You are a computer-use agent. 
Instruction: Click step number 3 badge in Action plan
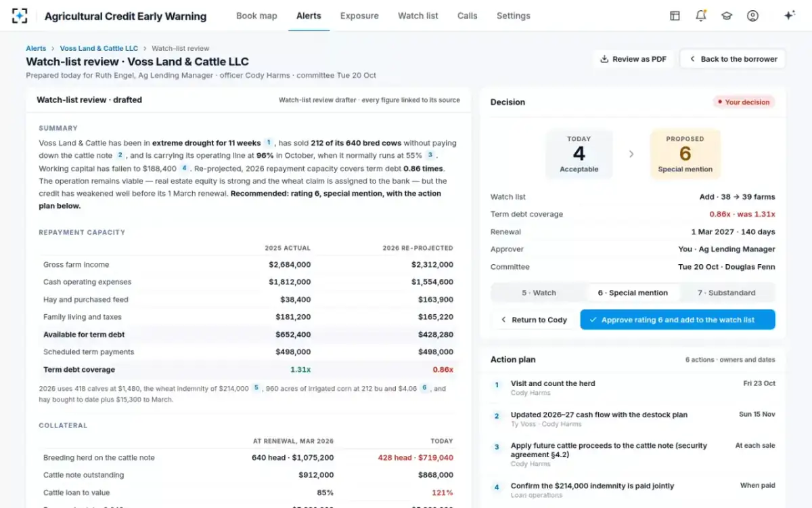[x=497, y=447]
